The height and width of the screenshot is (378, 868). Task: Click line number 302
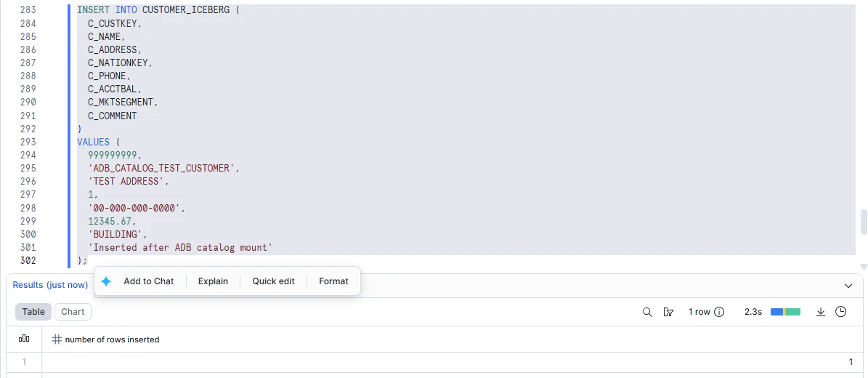click(28, 260)
